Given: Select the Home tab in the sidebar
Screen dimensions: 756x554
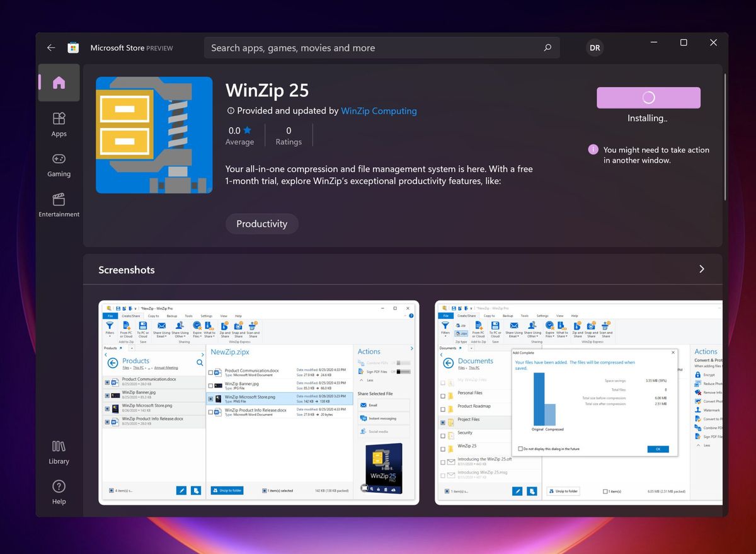Looking at the screenshot, I should pyautogui.click(x=59, y=83).
